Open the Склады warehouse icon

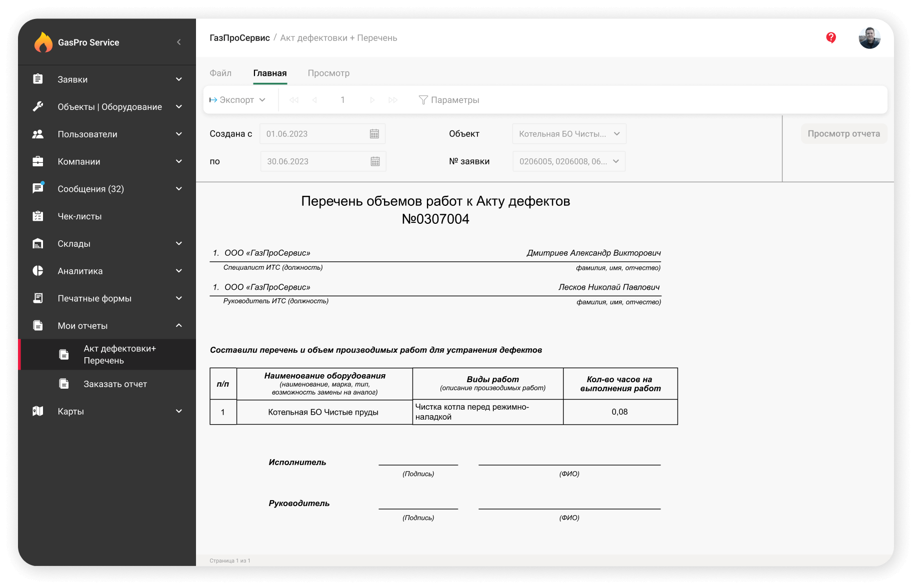[37, 243]
